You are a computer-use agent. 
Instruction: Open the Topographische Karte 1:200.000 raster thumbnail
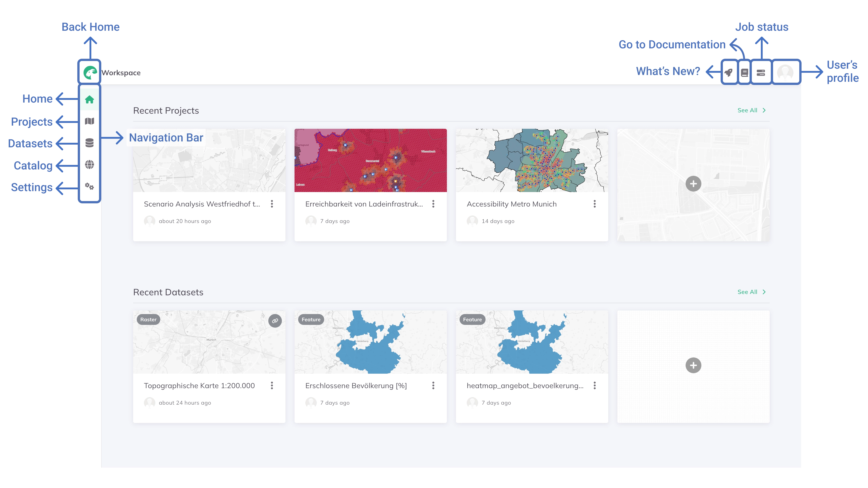click(209, 342)
